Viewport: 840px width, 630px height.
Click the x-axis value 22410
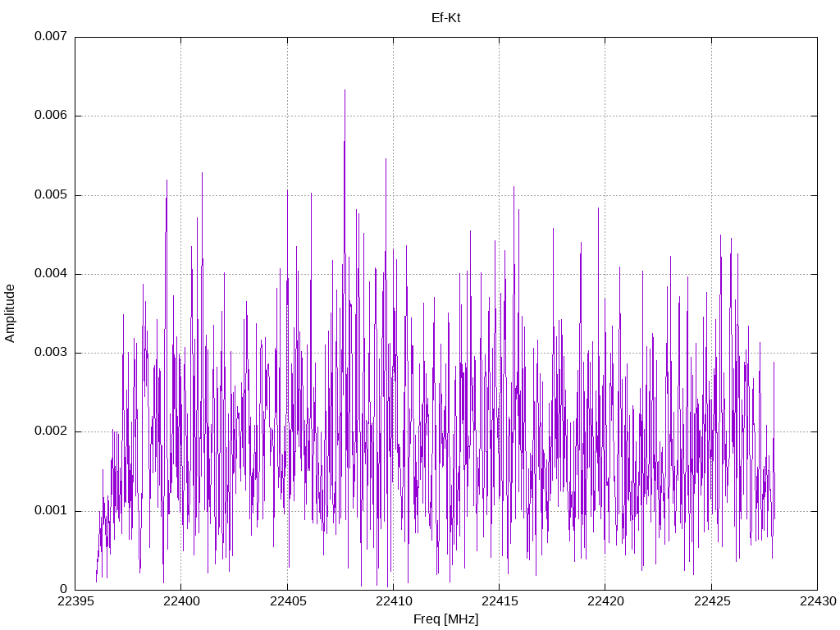coord(393,601)
